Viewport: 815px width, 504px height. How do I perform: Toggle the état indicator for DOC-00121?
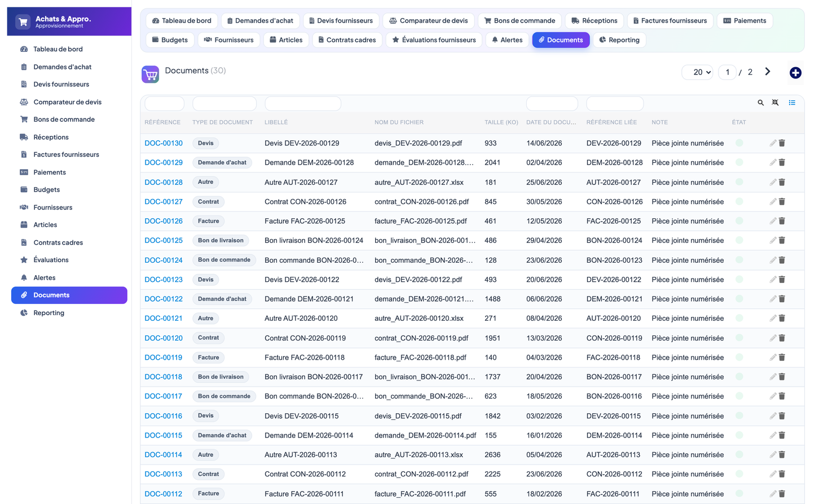(739, 319)
